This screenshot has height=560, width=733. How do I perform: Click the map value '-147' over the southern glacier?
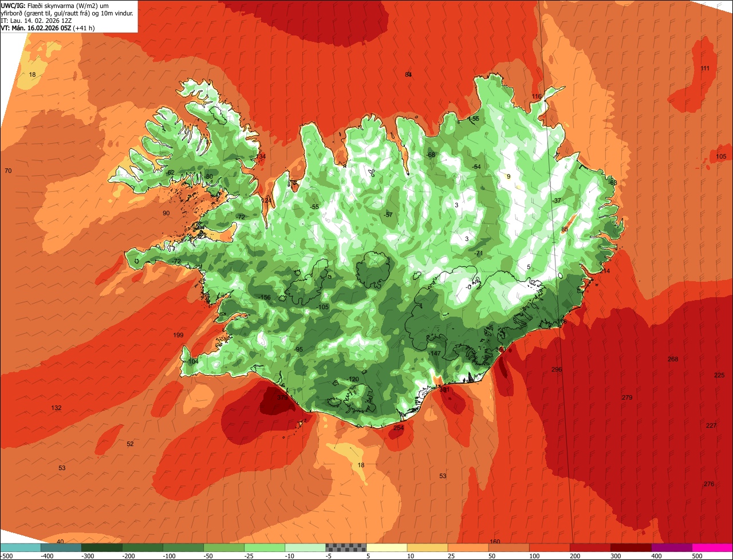(x=435, y=353)
